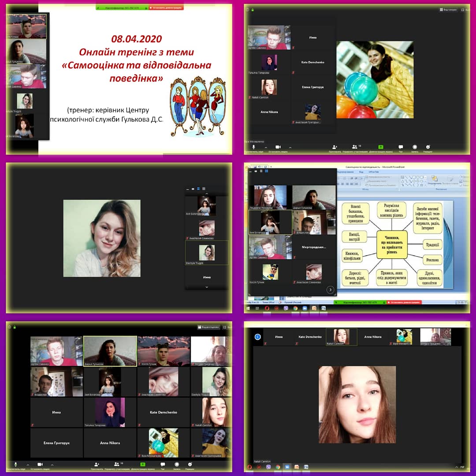
Task: Switch to speaker view in bottom-left gallery window
Action: [209, 327]
